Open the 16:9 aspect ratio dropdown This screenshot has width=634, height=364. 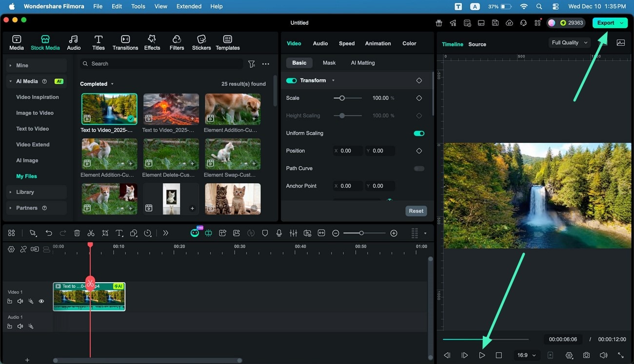click(526, 356)
